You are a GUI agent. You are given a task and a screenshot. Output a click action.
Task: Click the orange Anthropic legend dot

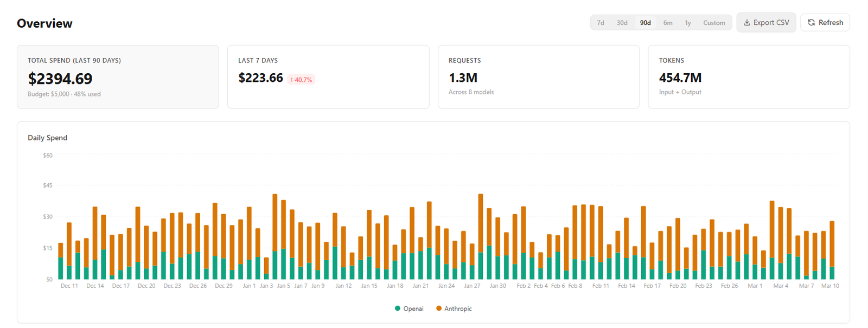point(439,308)
